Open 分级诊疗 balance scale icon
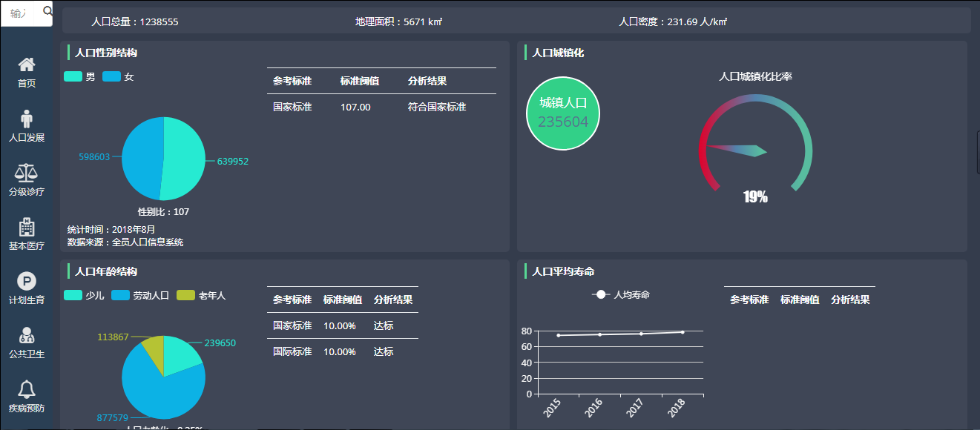The width and height of the screenshot is (980, 430). pyautogui.click(x=27, y=173)
